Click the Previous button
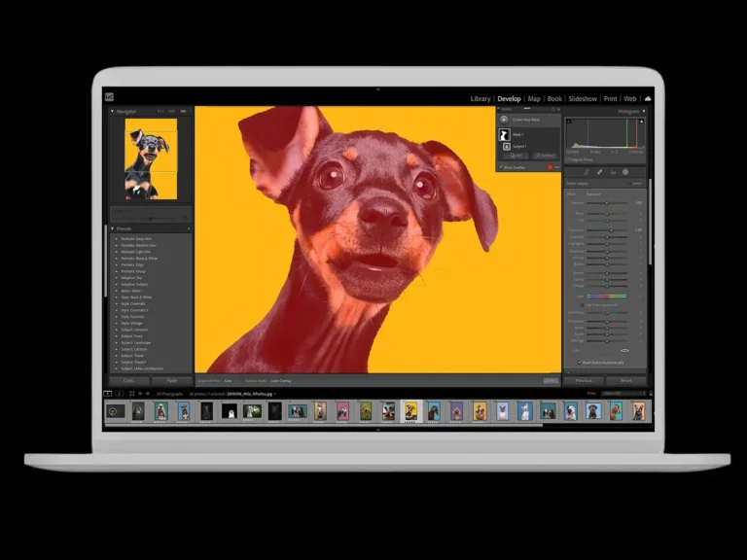 584,380
